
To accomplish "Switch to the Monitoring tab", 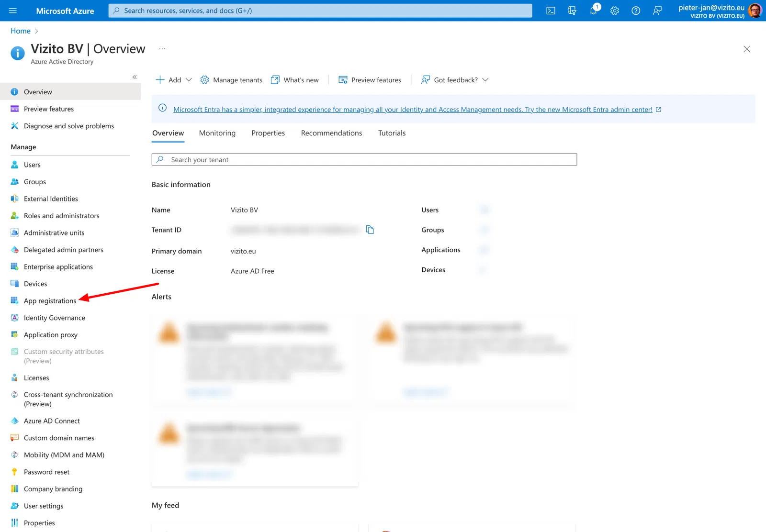I will coord(217,133).
